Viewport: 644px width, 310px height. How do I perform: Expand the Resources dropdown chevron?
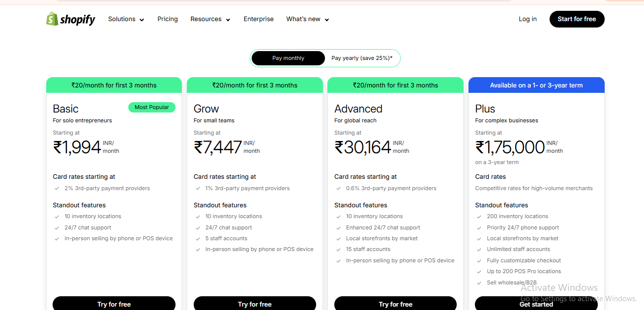coord(228,20)
